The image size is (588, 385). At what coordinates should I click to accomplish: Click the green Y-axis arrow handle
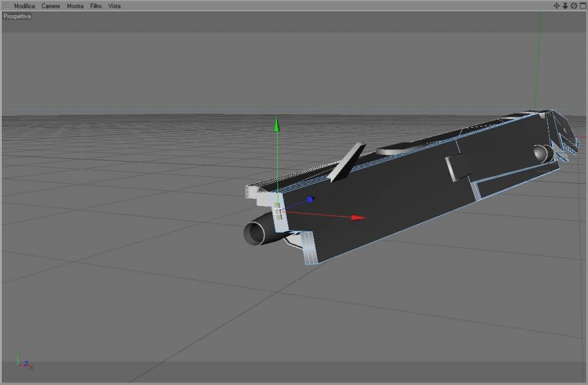click(x=277, y=124)
